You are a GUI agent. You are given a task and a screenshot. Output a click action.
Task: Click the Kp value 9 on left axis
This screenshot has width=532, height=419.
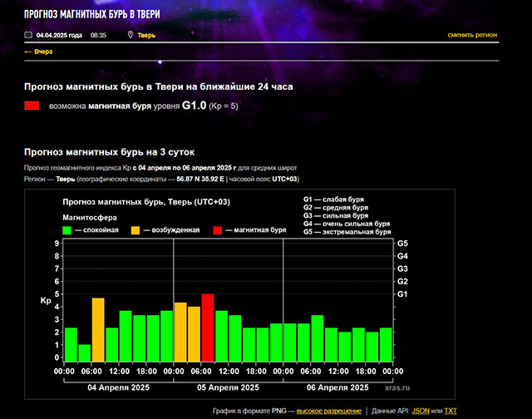(57, 244)
